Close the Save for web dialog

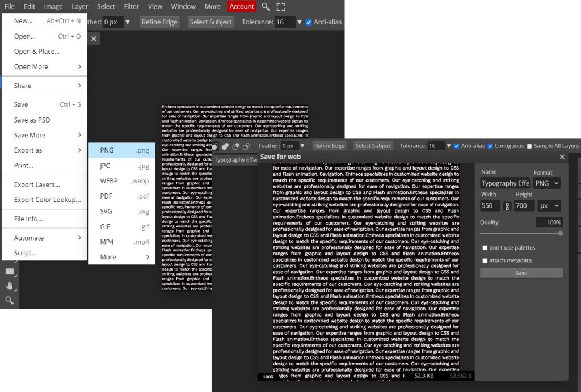[562, 157]
